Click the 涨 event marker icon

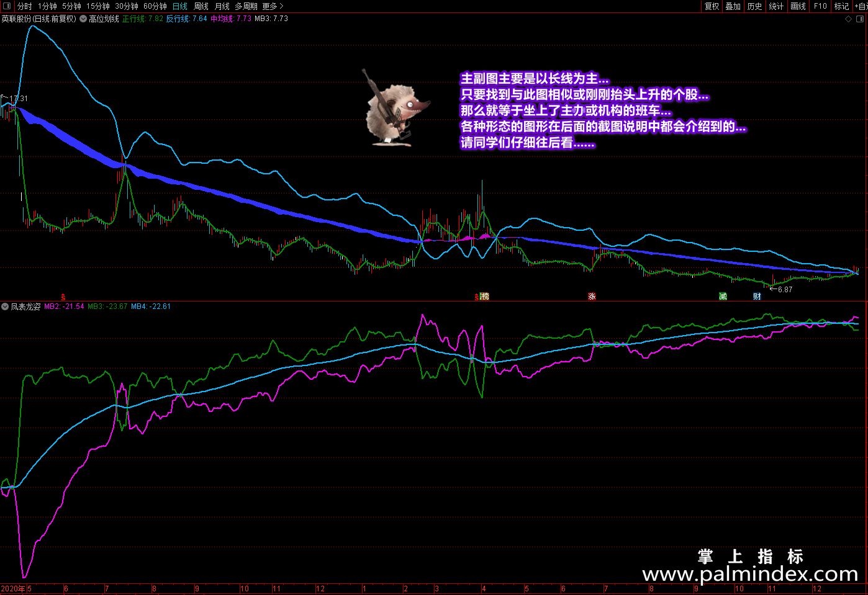click(592, 297)
